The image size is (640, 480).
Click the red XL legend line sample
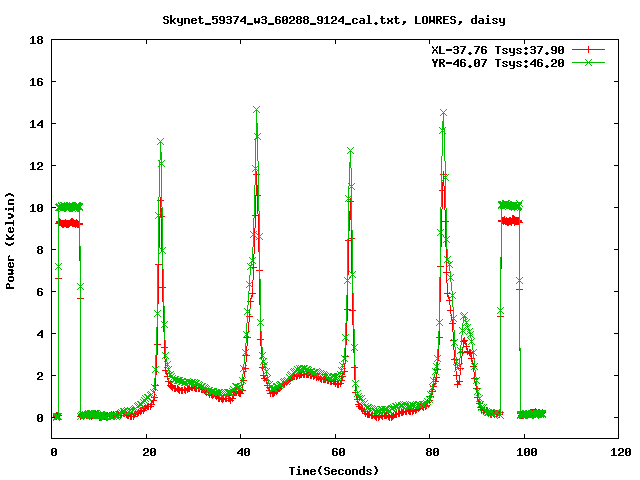pyautogui.click(x=588, y=50)
